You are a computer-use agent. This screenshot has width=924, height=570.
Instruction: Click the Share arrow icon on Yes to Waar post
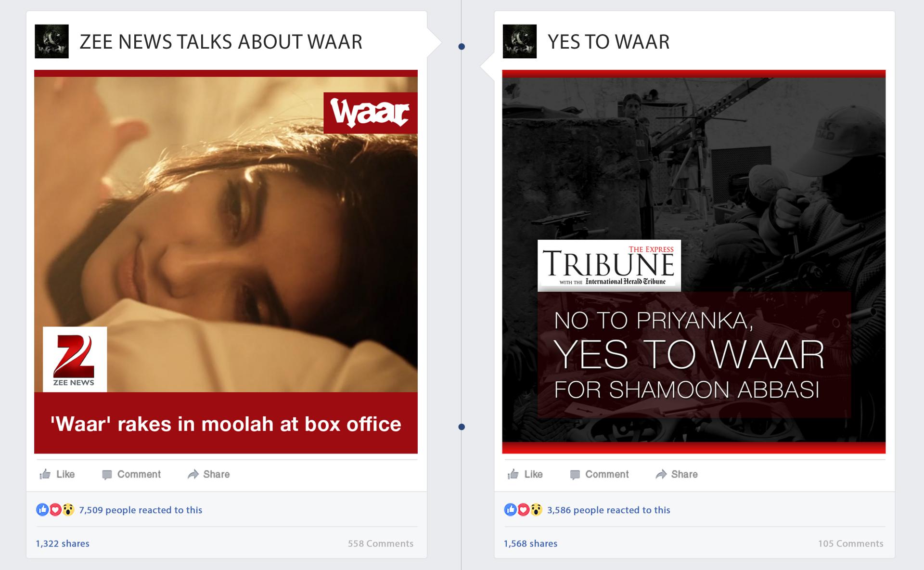[x=661, y=474]
